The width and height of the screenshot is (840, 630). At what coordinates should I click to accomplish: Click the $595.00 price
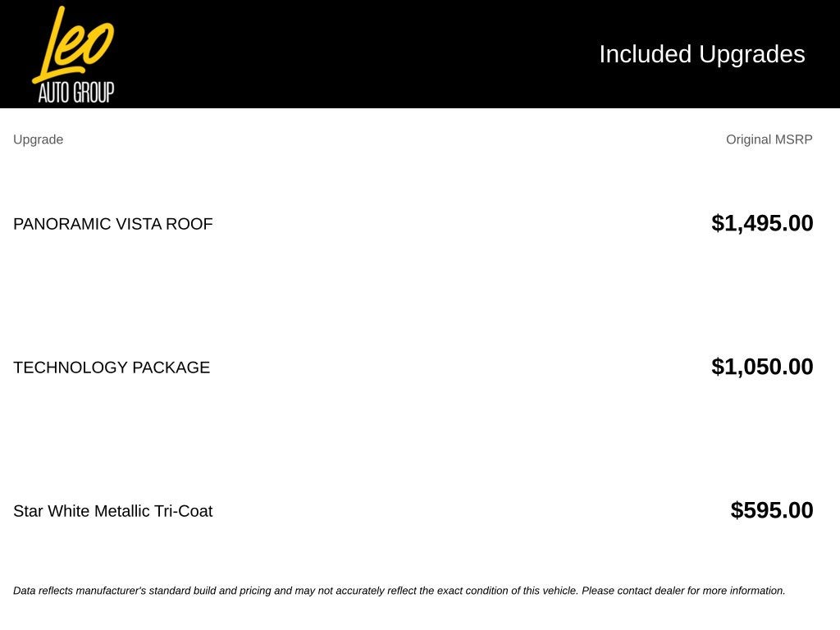pos(771,510)
